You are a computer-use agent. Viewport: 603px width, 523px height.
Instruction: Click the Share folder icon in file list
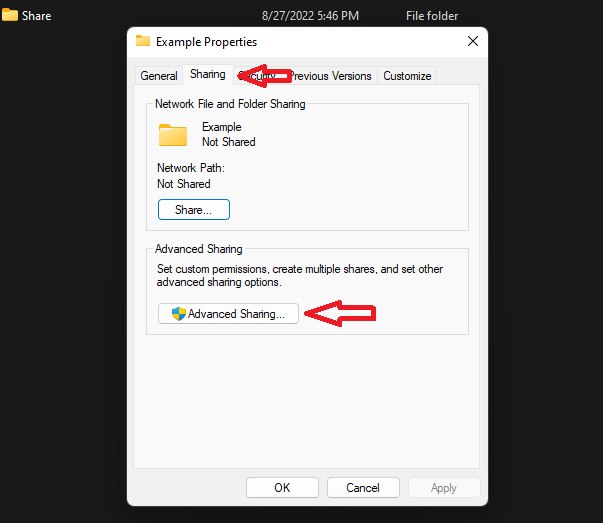pos(10,16)
